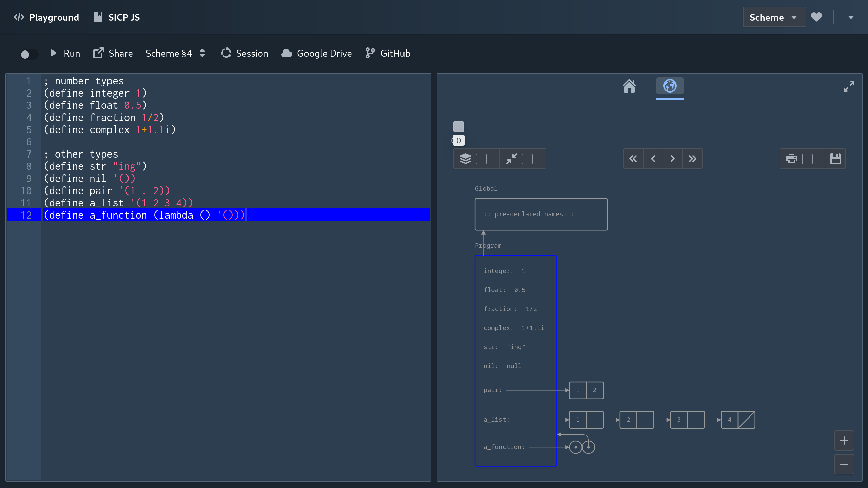Viewport: 868px width, 488px height.
Task: Open the Scheme language dropdown
Action: pos(774,17)
